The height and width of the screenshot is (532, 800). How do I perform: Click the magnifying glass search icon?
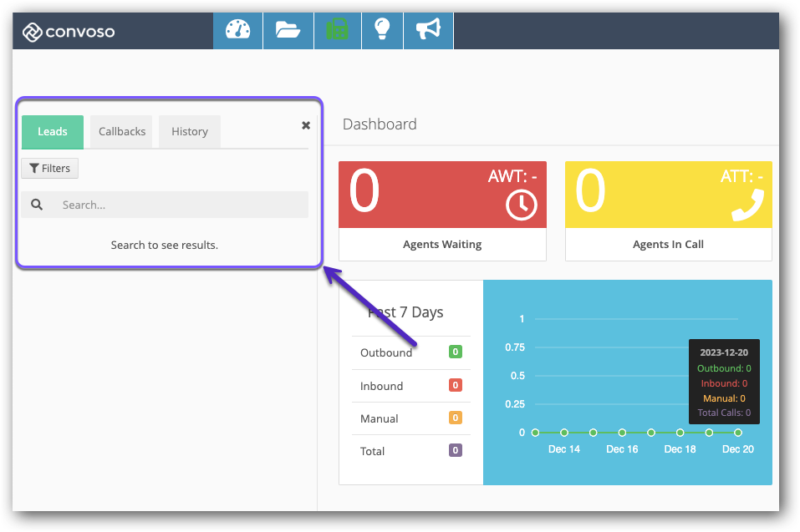(37, 205)
